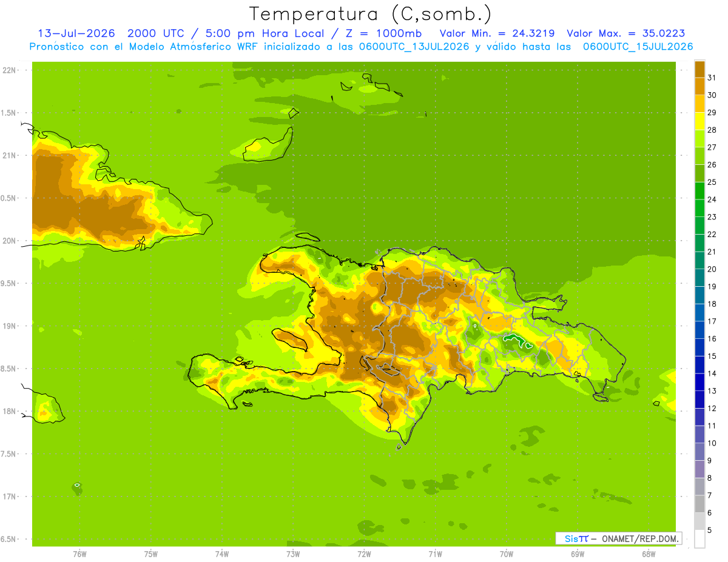Click the '5' colorbar label
The width and height of the screenshot is (728, 562).
710,530
